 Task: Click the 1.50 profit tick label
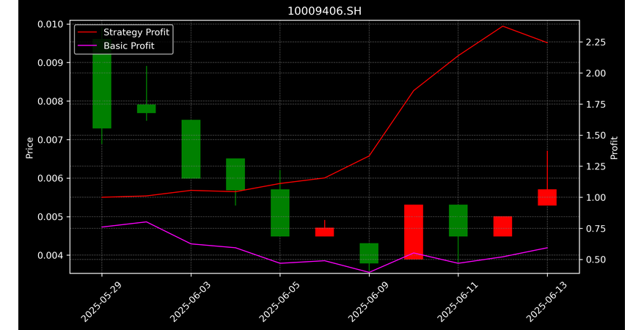(595, 136)
